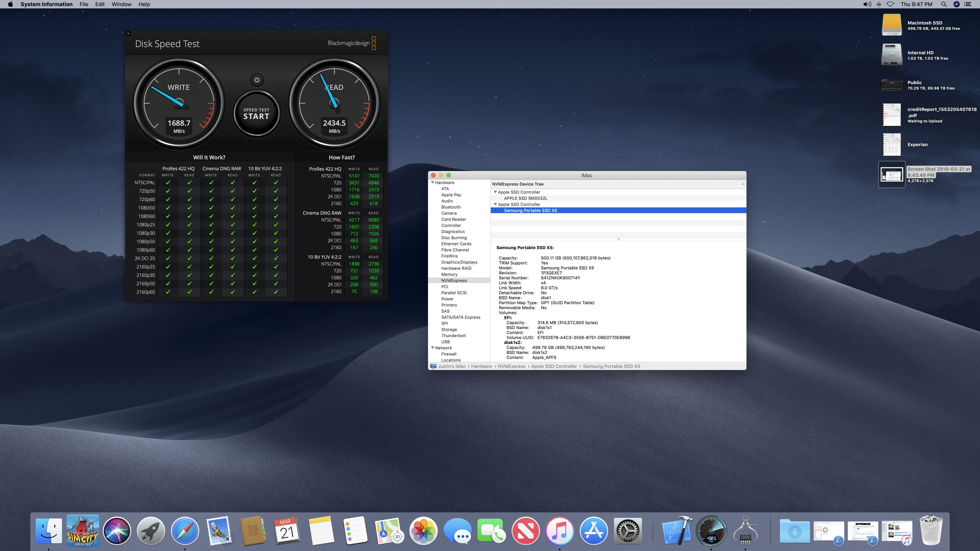
Task: Click Justin's iMac in path bar
Action: [x=451, y=366]
